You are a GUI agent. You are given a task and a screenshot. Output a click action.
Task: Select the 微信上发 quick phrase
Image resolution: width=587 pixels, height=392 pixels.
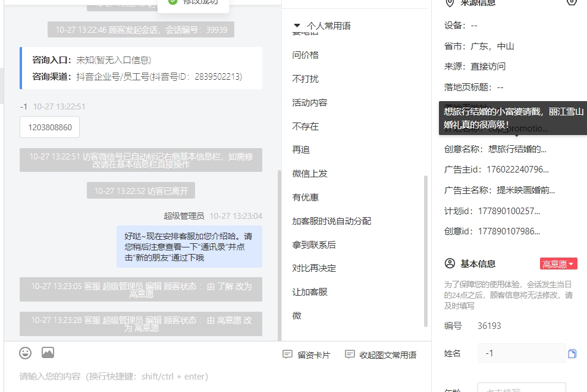coord(310,173)
